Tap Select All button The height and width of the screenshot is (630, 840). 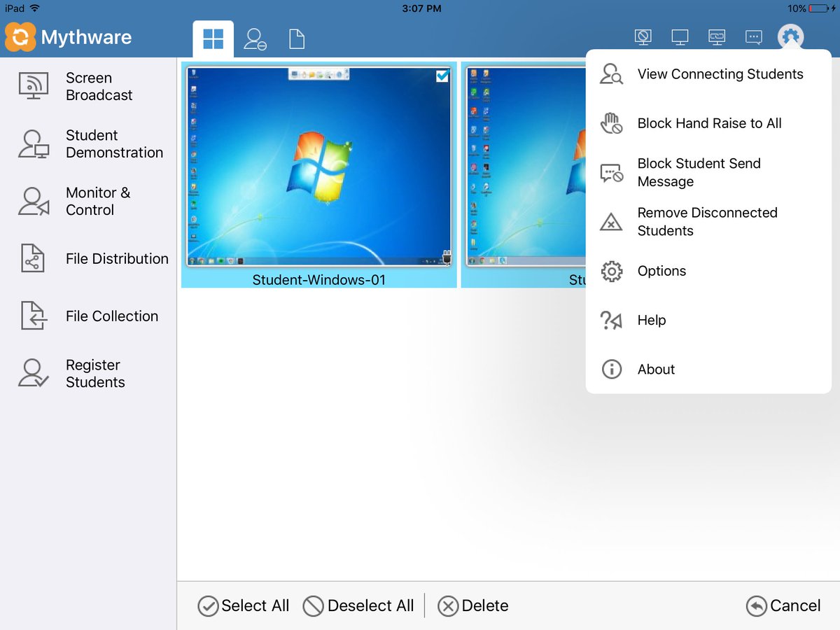pyautogui.click(x=244, y=605)
